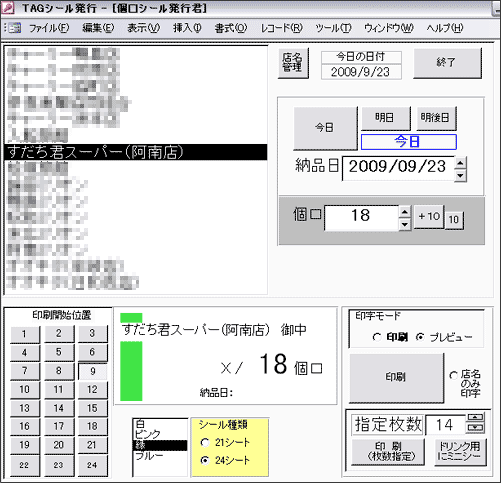The width and height of the screenshot is (501, 483).
Task: Increase 納品日 date with the up spinner arrow
Action: tap(460, 163)
